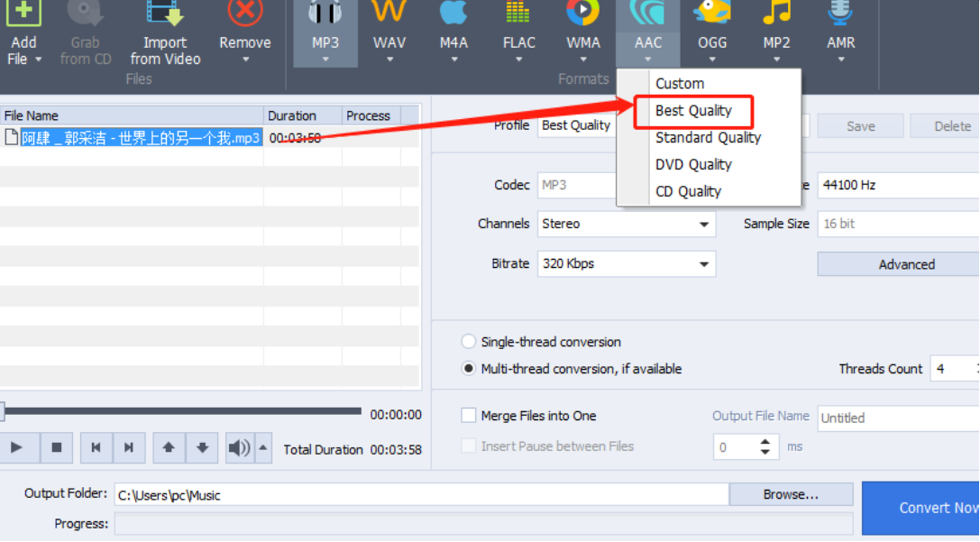Click the Output Folder path field

pyautogui.click(x=422, y=495)
